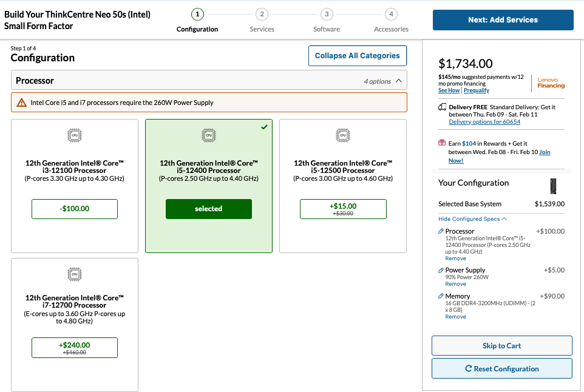Click the i7-12700 processor CPU icon
Screen dimensions: 584x392
click(x=75, y=274)
